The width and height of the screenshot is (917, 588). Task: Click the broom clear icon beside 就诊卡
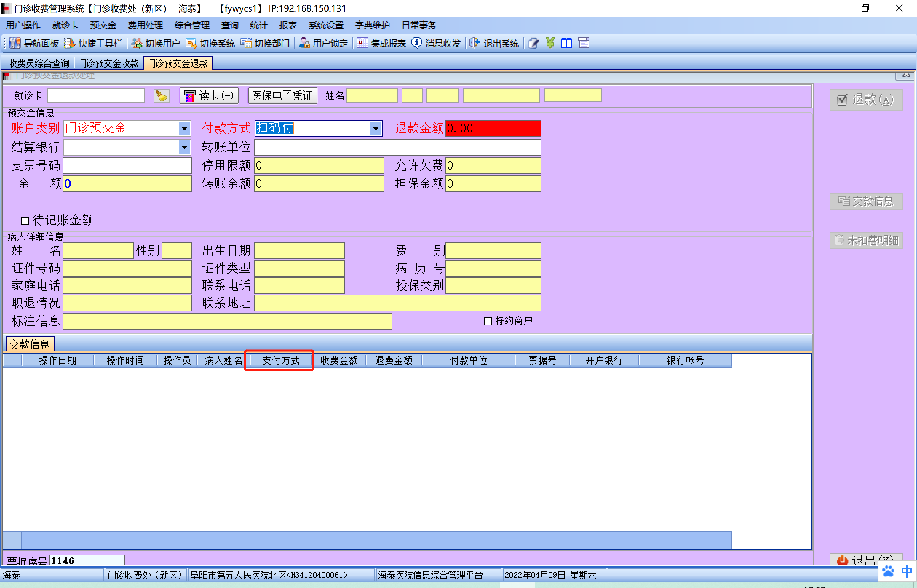tap(162, 95)
